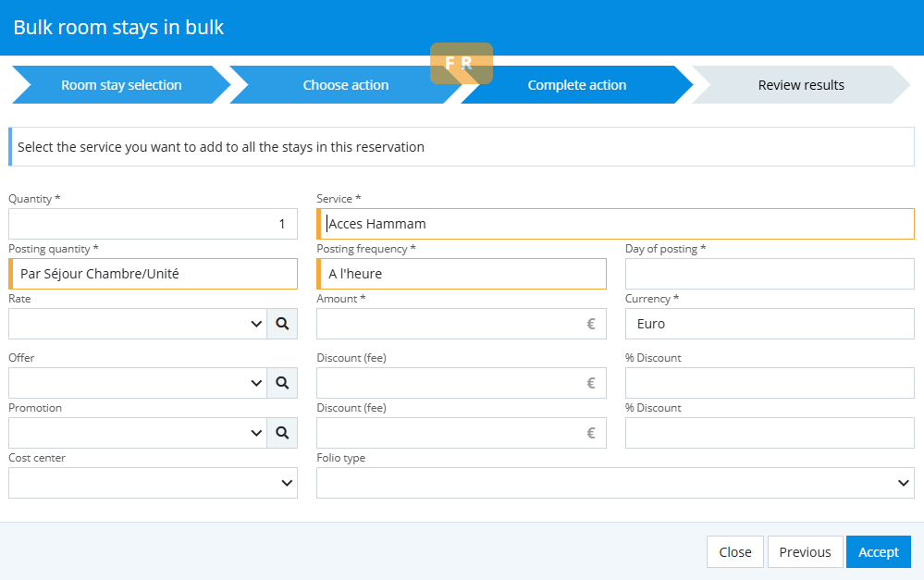Focus the Quantity input field

point(153,224)
